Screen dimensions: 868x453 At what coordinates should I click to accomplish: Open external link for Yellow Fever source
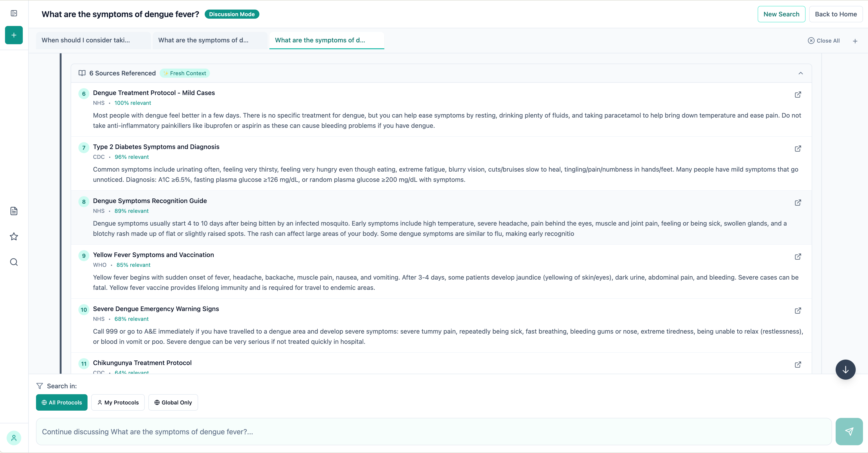point(798,257)
